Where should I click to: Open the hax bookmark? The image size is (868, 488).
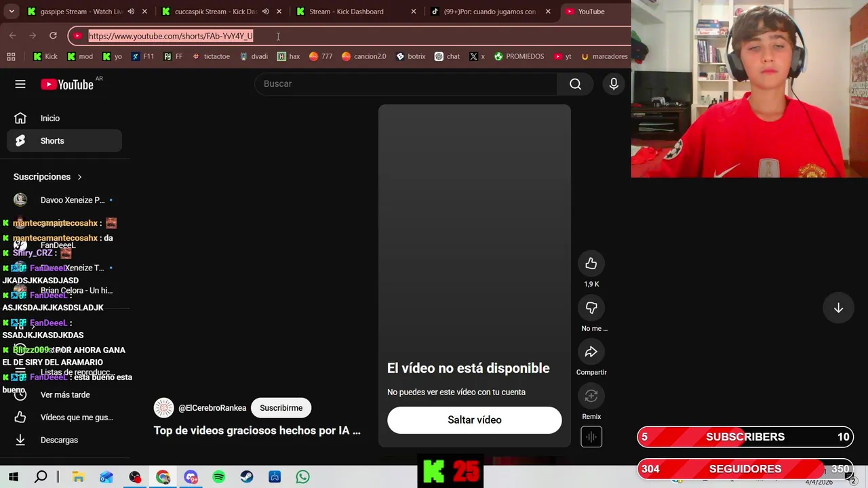[289, 56]
